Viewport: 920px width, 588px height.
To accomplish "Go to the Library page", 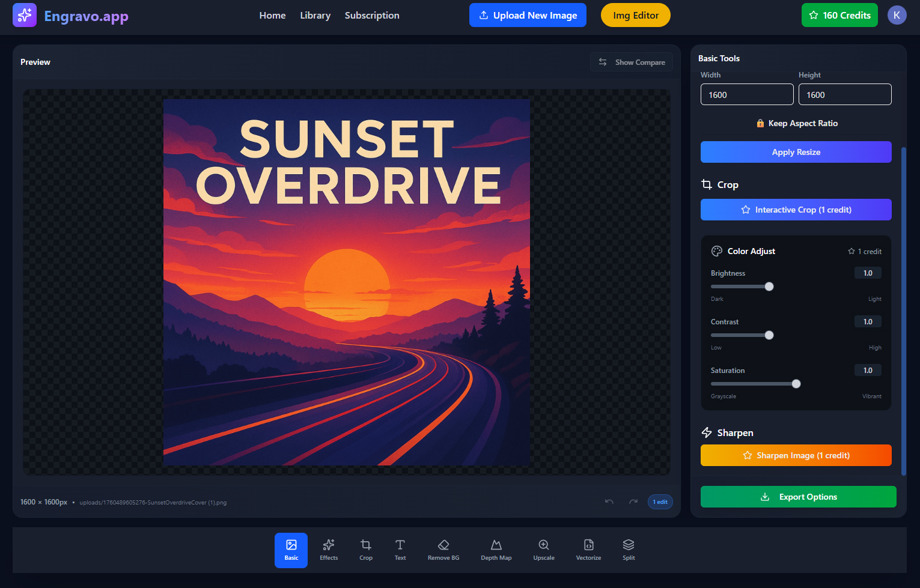I will point(315,16).
